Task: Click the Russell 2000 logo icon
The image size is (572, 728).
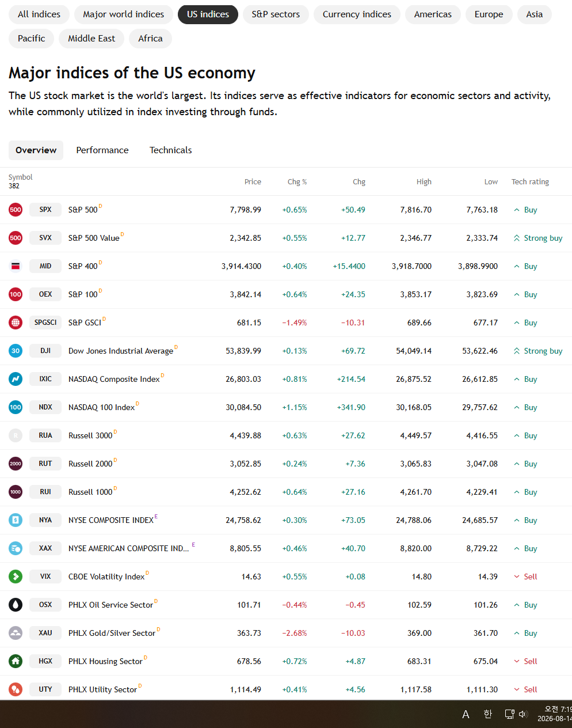Action: coord(16,464)
